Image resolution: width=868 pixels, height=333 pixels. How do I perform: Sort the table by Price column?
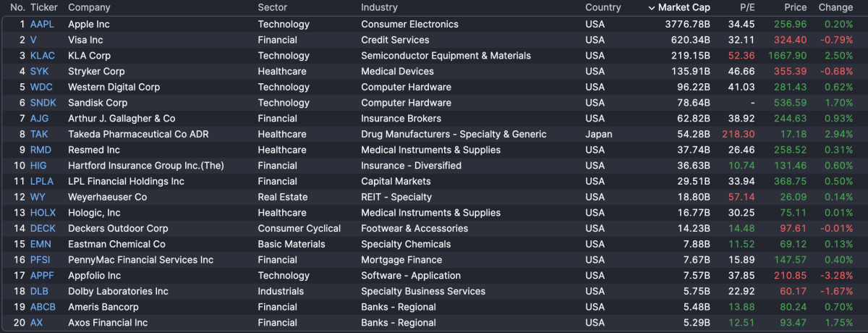pos(795,8)
